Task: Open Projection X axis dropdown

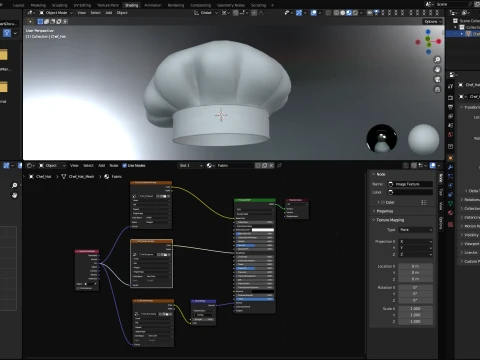Action: pos(416,241)
